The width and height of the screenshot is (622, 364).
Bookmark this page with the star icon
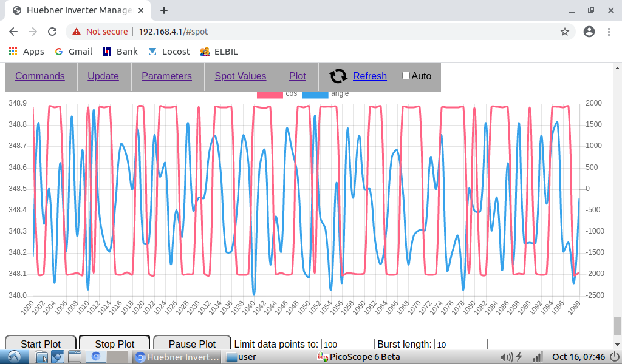564,32
